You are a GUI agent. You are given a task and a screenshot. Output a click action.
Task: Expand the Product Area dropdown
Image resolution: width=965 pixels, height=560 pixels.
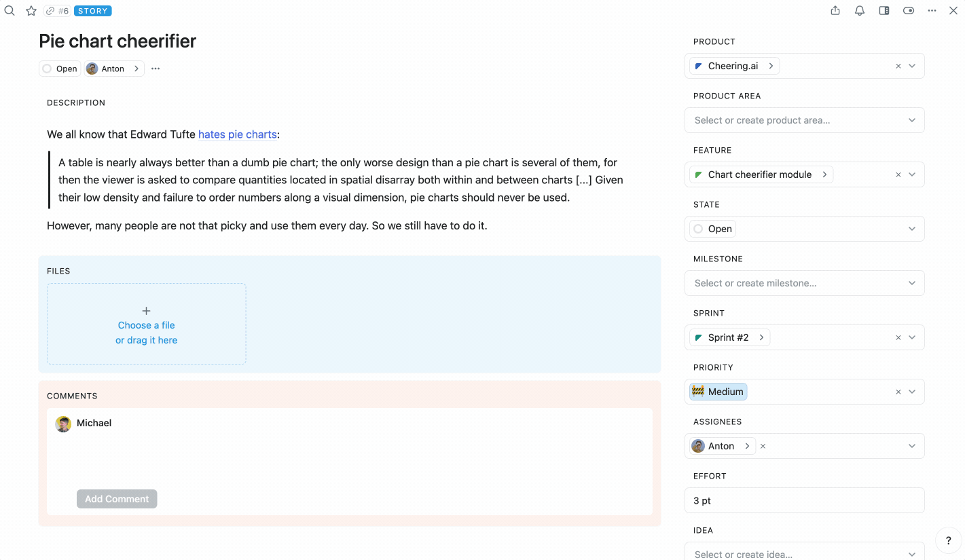coord(912,120)
